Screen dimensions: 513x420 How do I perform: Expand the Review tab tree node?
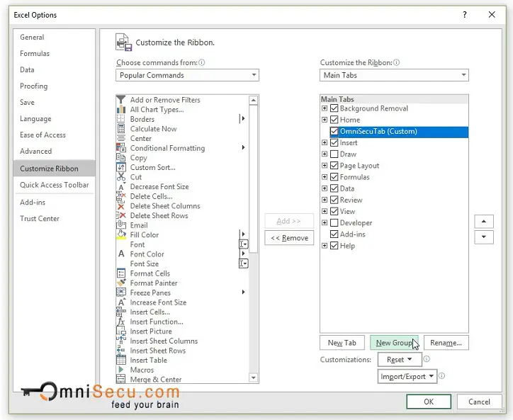pos(325,200)
